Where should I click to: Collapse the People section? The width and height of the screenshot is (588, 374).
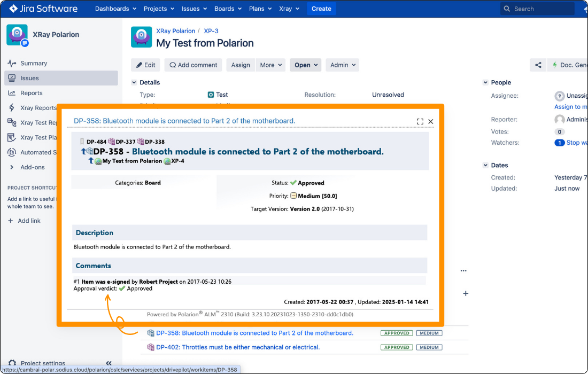tap(485, 82)
